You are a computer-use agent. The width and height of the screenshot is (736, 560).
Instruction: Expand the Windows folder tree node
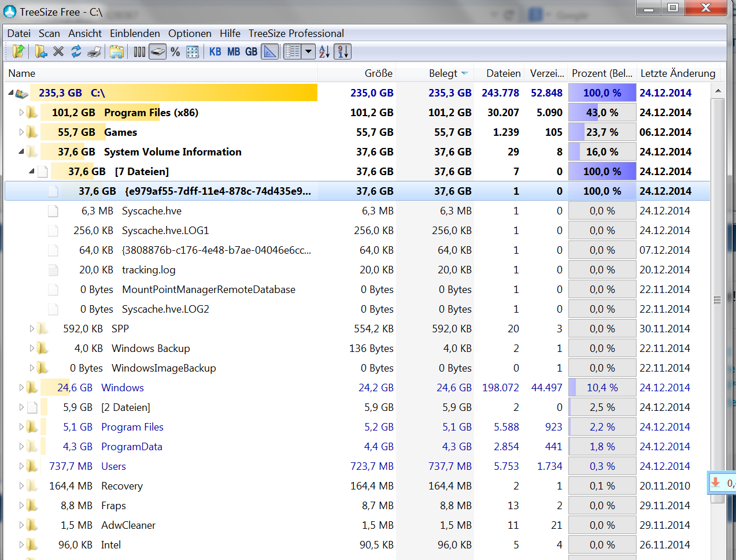[22, 387]
